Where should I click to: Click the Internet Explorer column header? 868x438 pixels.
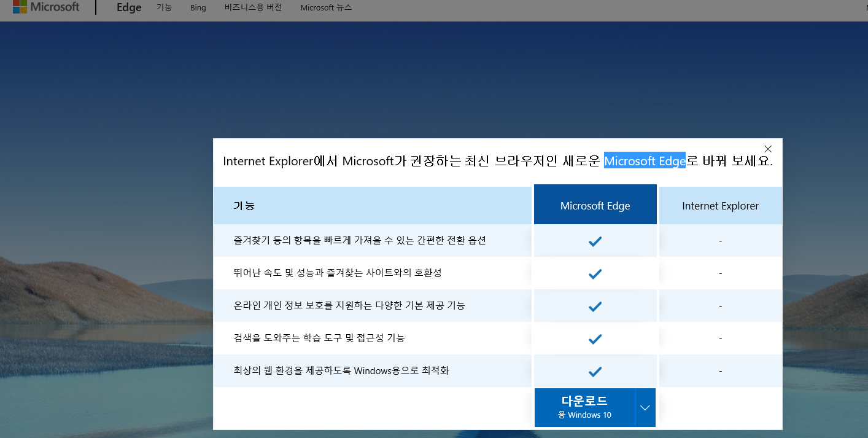721,206
